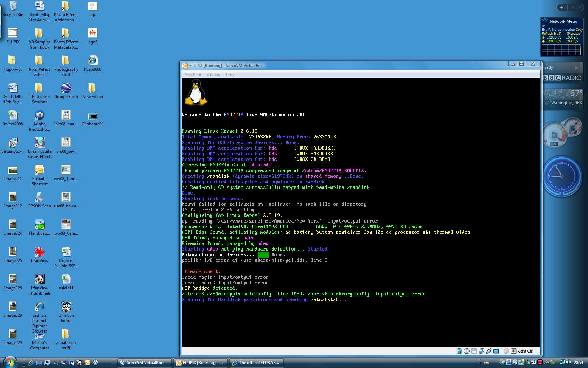Screen dimensions: 588x368
Task: Select the flupix-vdi folder icon
Action: pos(13,63)
